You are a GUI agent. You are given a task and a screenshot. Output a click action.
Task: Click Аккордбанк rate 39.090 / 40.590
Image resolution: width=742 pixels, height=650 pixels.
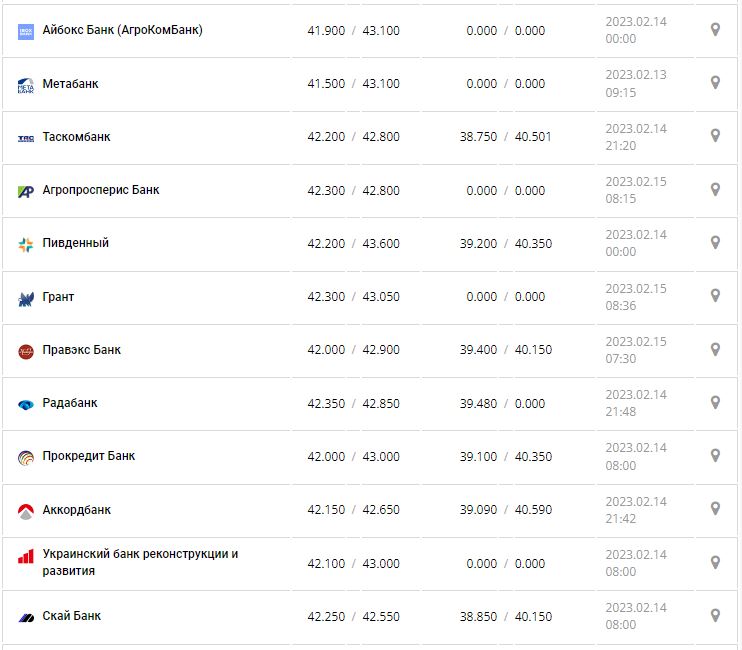[505, 510]
